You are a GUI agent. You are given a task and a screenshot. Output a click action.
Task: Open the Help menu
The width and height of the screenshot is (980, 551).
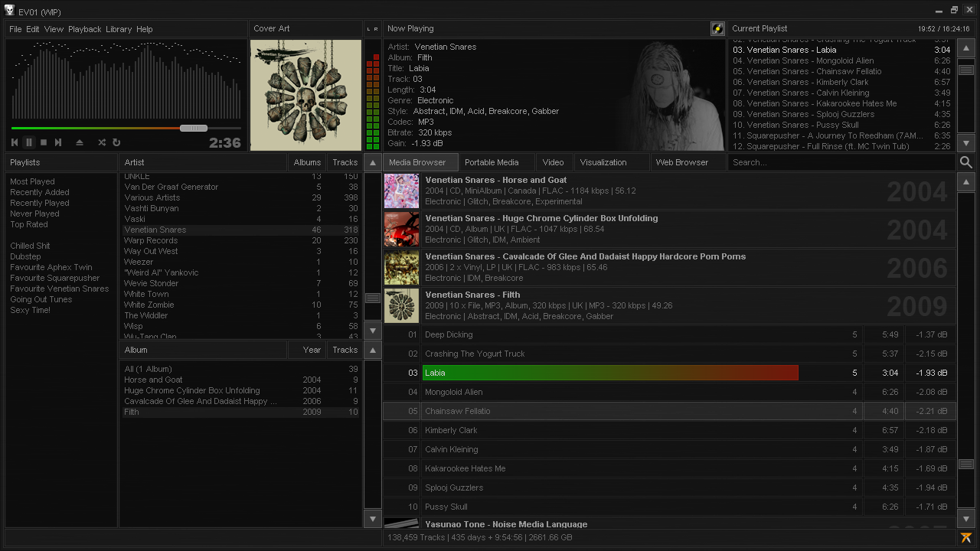click(x=145, y=29)
